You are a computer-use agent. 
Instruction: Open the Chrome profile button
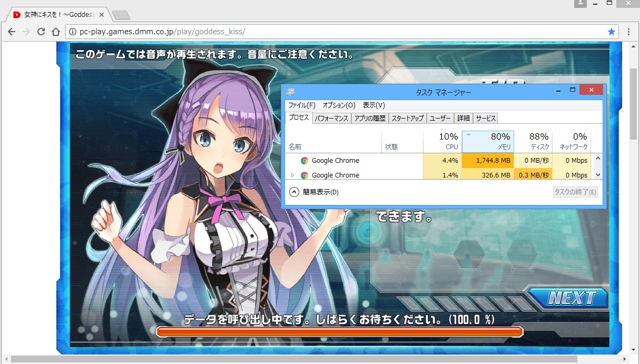pyautogui.click(x=580, y=4)
